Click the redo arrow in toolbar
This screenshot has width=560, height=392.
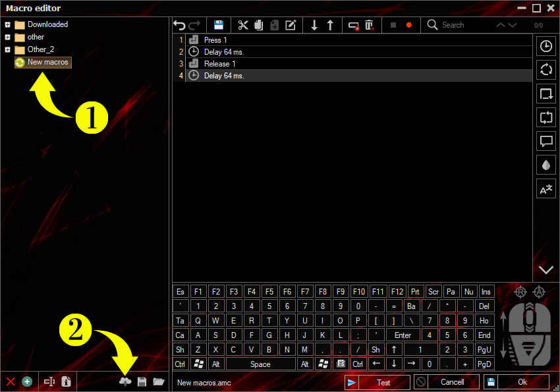194,25
